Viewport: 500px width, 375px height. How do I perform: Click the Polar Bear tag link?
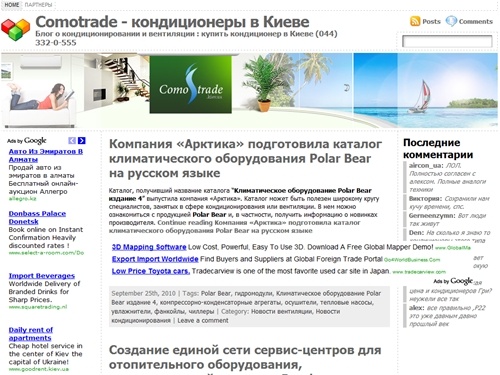pos(216,293)
